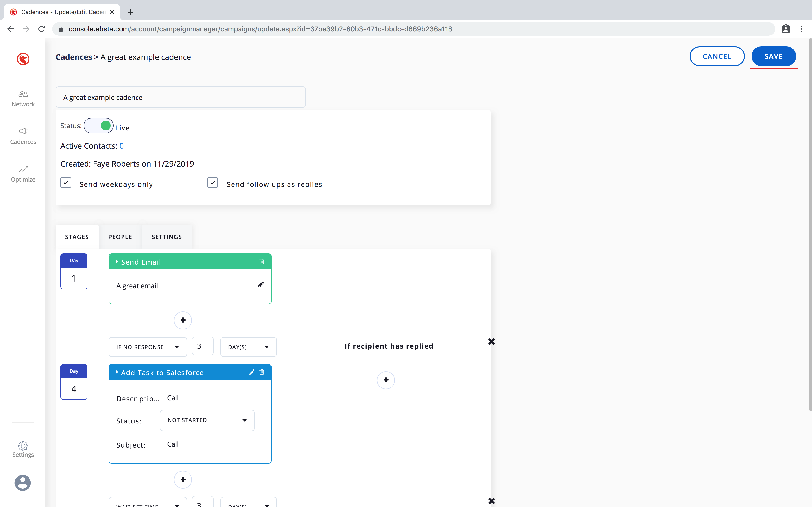Image resolution: width=812 pixels, height=507 pixels.
Task: Open Network in the sidebar
Action: (x=23, y=99)
